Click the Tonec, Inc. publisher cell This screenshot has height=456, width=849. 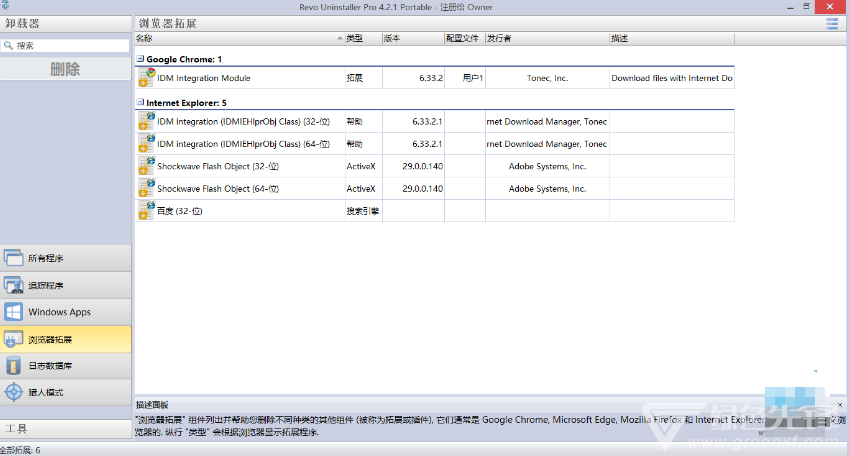click(x=547, y=78)
